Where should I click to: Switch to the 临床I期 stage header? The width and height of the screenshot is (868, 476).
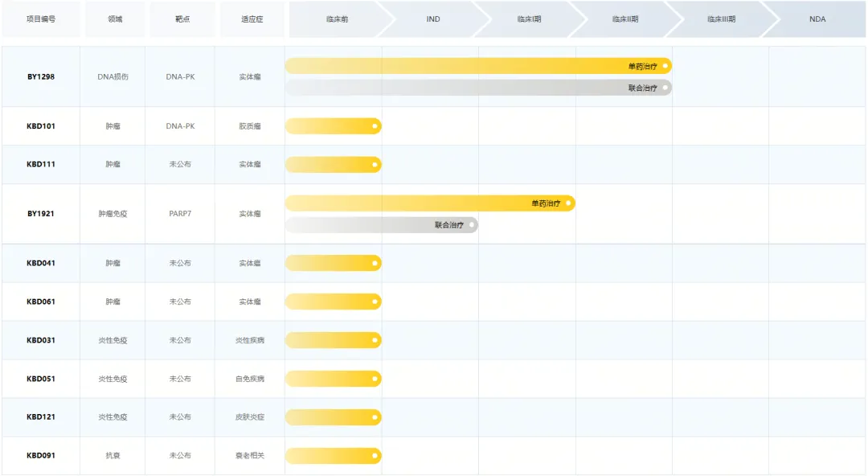pyautogui.click(x=529, y=19)
